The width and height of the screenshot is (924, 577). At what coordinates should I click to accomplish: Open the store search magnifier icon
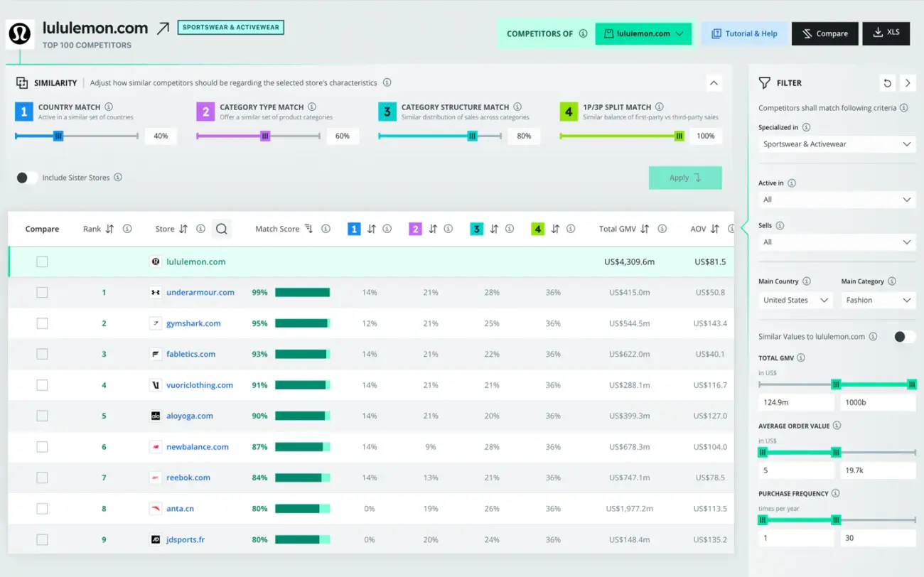222,229
